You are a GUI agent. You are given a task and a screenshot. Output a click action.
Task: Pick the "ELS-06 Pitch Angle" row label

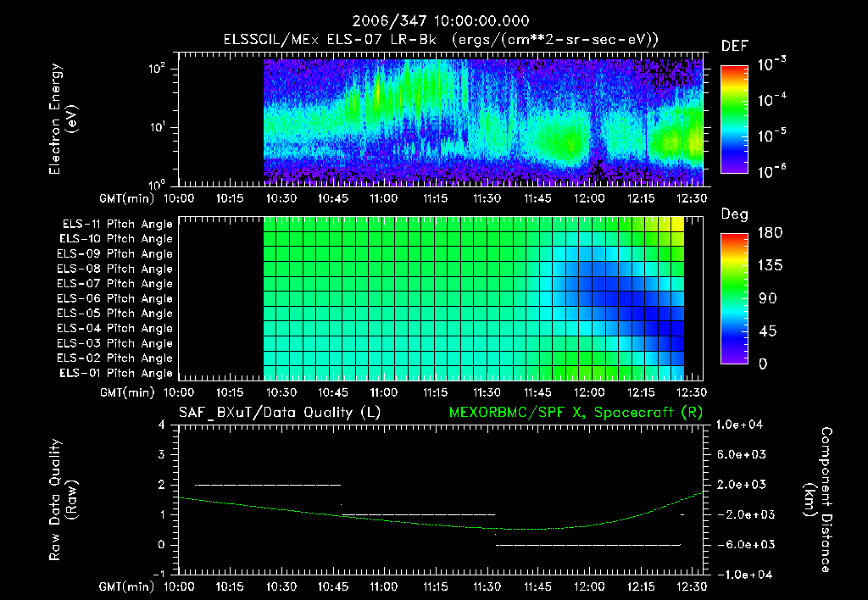coord(114,299)
